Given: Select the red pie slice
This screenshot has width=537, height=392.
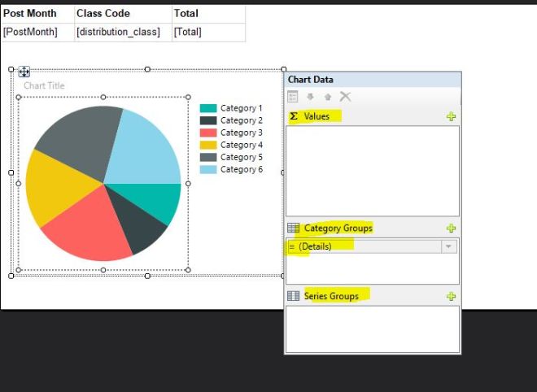Looking at the screenshot, I should [91, 229].
